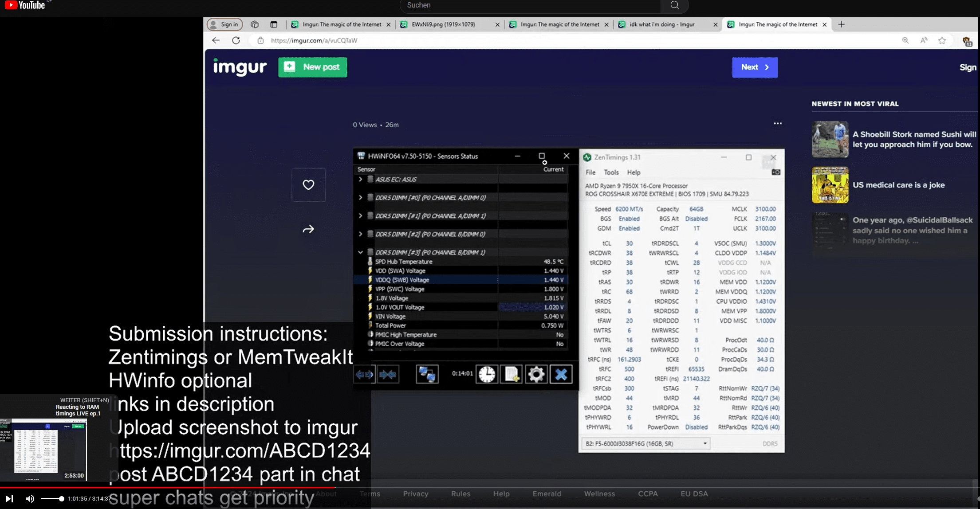This screenshot has height=509, width=980.
Task: Open a new browser tab
Action: [841, 24]
